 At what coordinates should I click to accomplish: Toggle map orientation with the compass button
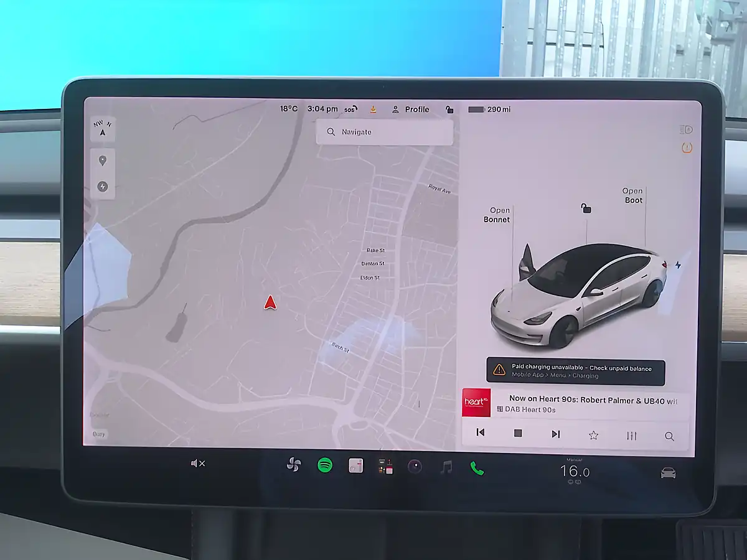pos(103,129)
